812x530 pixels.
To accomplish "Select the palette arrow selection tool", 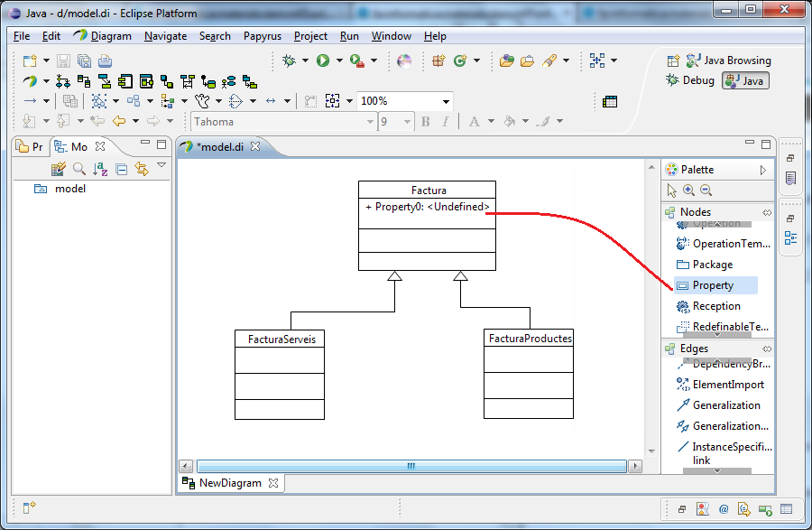I will click(671, 191).
